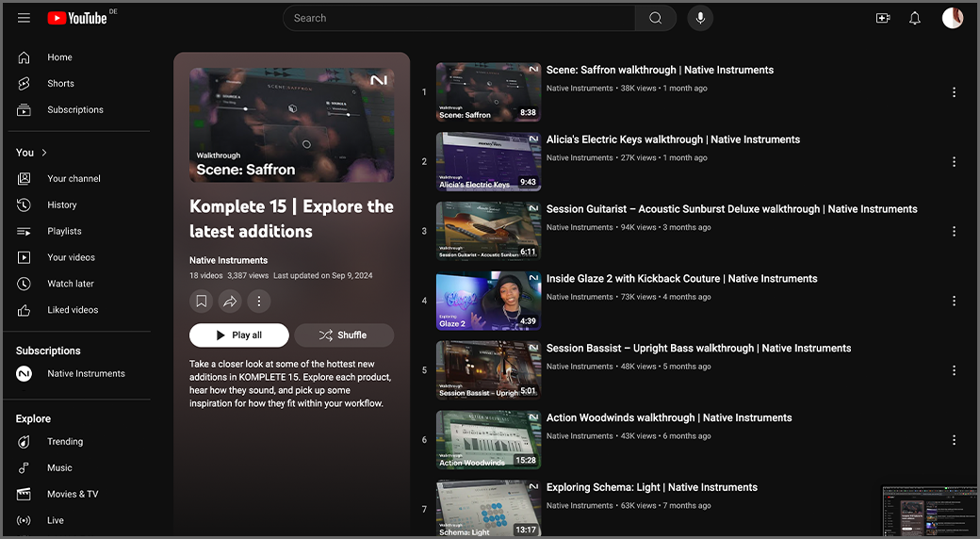Image resolution: width=980 pixels, height=539 pixels.
Task: Open Scene: Saffron walkthrough video title
Action: [x=660, y=70]
